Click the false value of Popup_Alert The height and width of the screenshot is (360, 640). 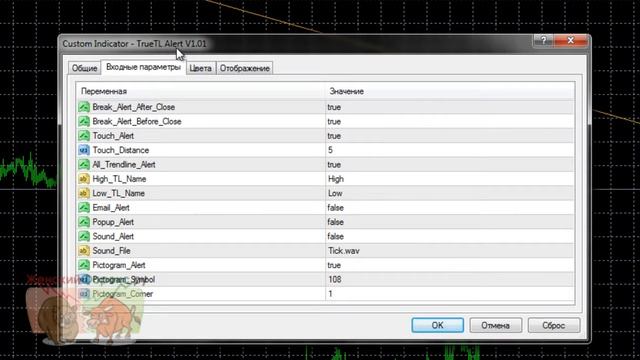coord(336,222)
